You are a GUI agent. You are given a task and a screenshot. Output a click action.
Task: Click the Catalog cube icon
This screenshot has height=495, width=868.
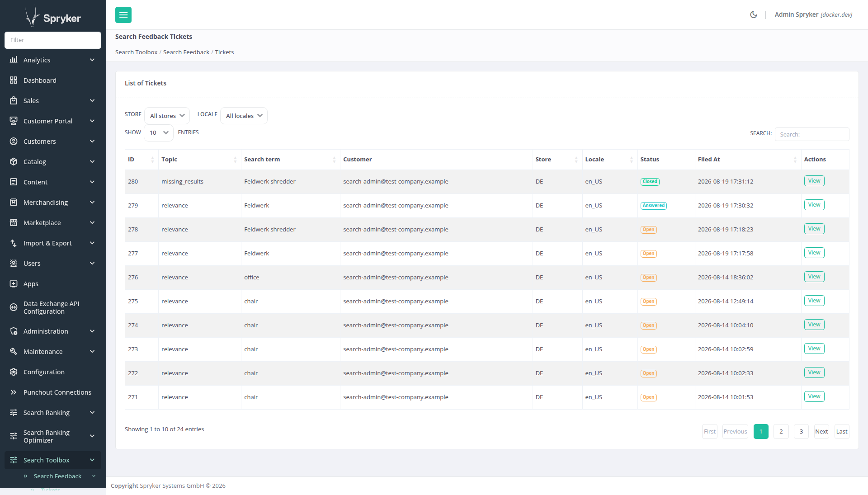(14, 161)
